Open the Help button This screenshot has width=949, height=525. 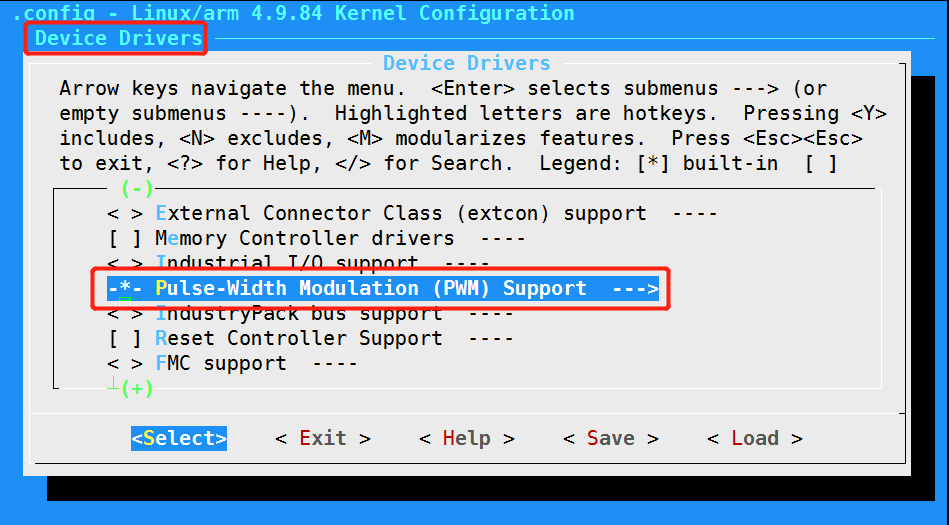[466, 438]
